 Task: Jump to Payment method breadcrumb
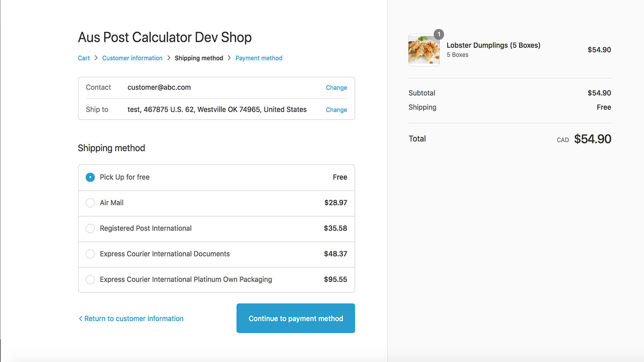[259, 58]
